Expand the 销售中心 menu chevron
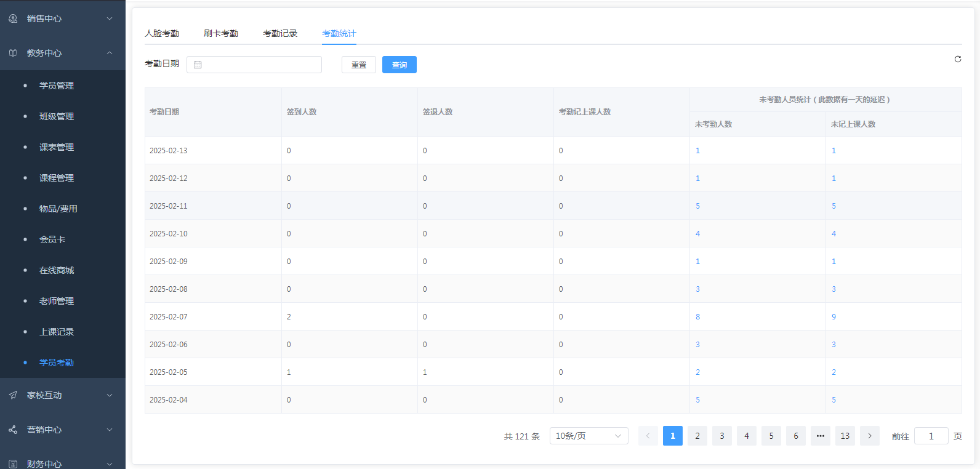 coord(110,18)
